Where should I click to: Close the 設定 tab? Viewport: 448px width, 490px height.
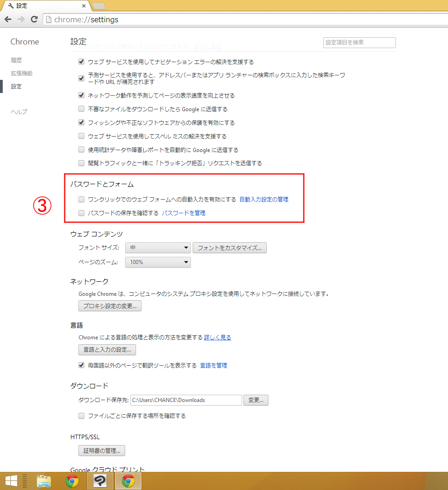[x=84, y=5]
